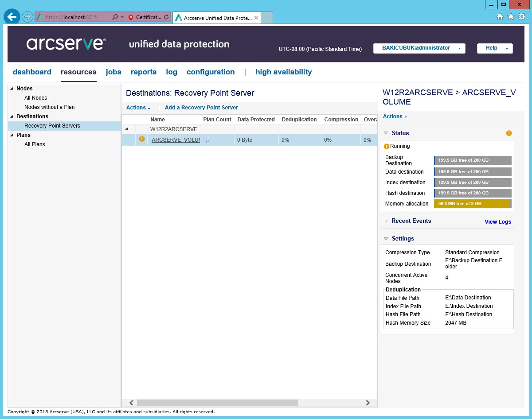Screen dimensions: 532x419
Task: Open the browser Tools gear icon
Action: pyautogui.click(x=521, y=17)
